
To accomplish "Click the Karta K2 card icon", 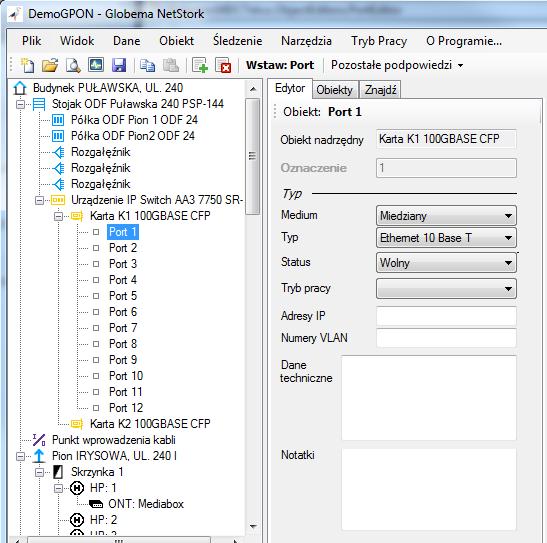I will click(x=77, y=424).
